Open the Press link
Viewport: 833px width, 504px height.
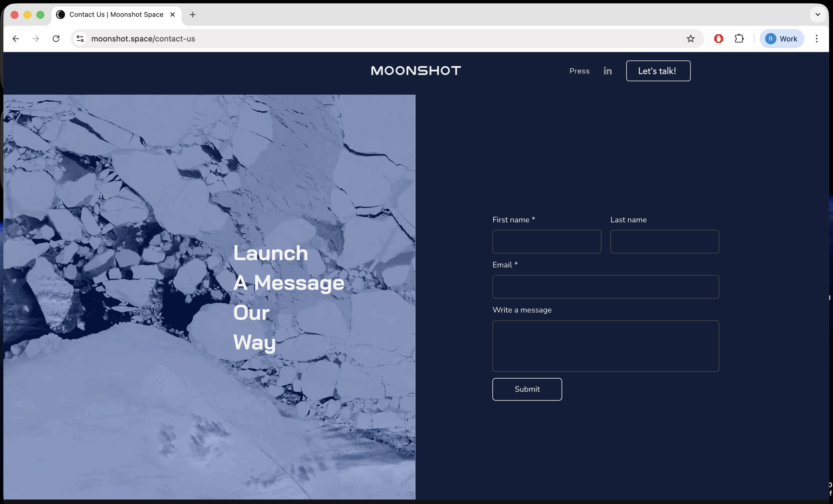(579, 71)
